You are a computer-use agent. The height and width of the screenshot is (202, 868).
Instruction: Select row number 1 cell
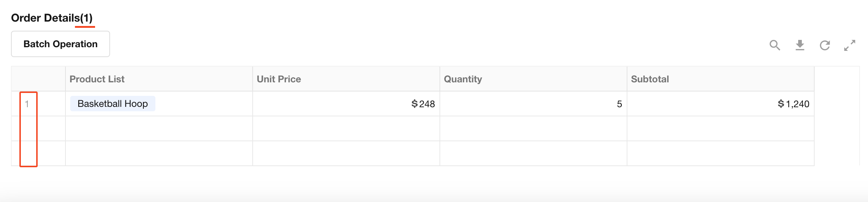(x=27, y=104)
